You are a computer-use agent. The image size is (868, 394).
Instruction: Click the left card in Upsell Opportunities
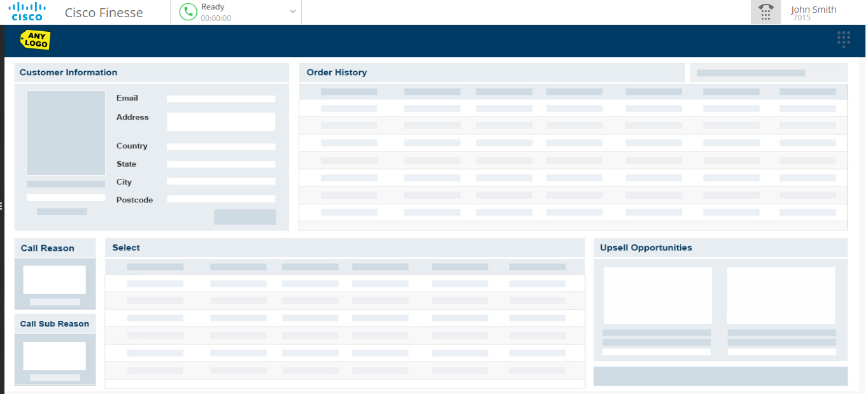point(657,295)
